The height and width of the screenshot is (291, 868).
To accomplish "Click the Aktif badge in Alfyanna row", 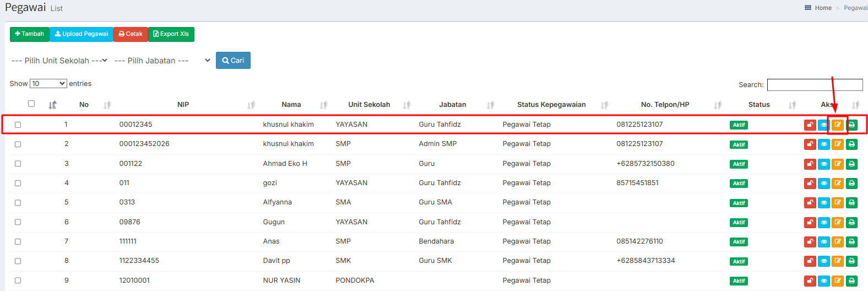I will [x=739, y=203].
